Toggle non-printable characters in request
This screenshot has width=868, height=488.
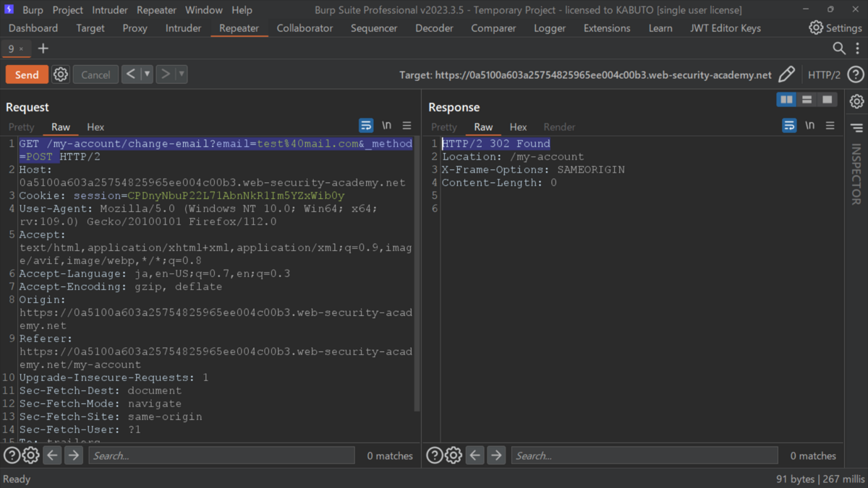[x=387, y=126]
